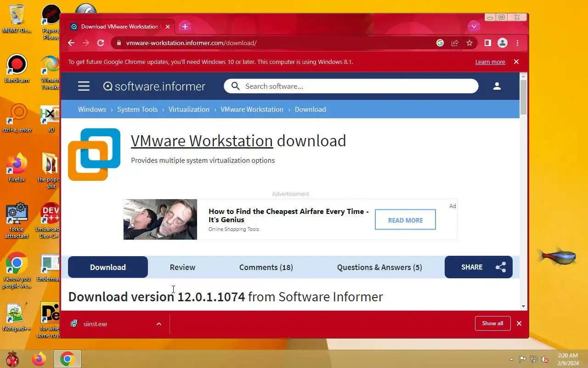Go to VMware Workstation breadcrumb
The height and width of the screenshot is (368, 588).
(252, 109)
